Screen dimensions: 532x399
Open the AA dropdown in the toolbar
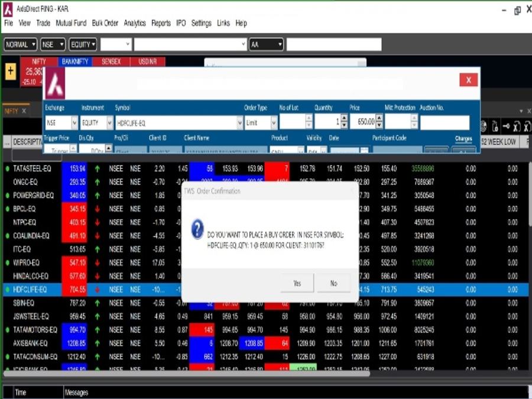[267, 44]
